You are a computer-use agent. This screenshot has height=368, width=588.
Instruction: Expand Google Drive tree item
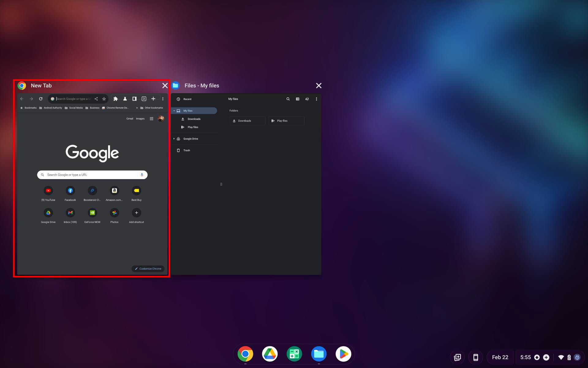174,139
